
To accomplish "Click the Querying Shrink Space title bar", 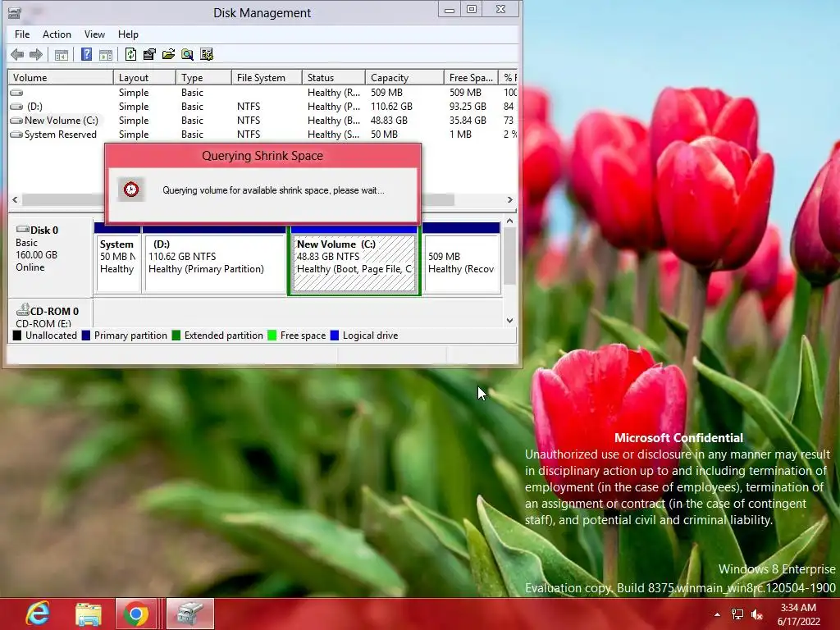I will coord(262,156).
